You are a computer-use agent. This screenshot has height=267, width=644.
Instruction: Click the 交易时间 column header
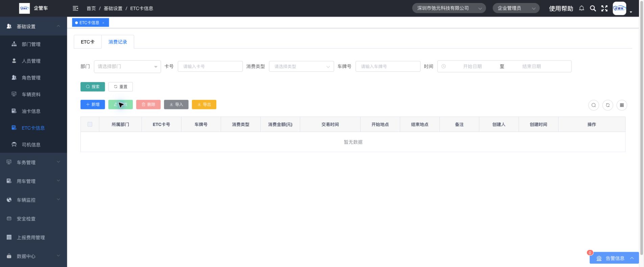330,125
